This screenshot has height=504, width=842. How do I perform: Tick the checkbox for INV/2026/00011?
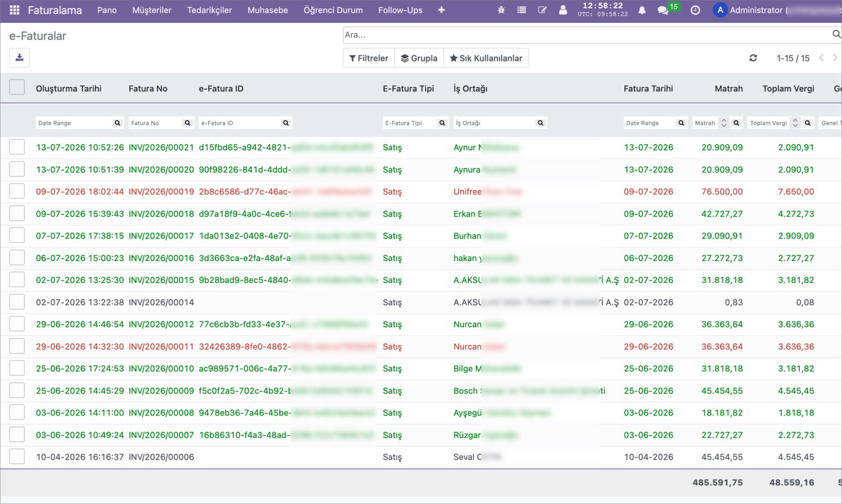[x=17, y=346]
